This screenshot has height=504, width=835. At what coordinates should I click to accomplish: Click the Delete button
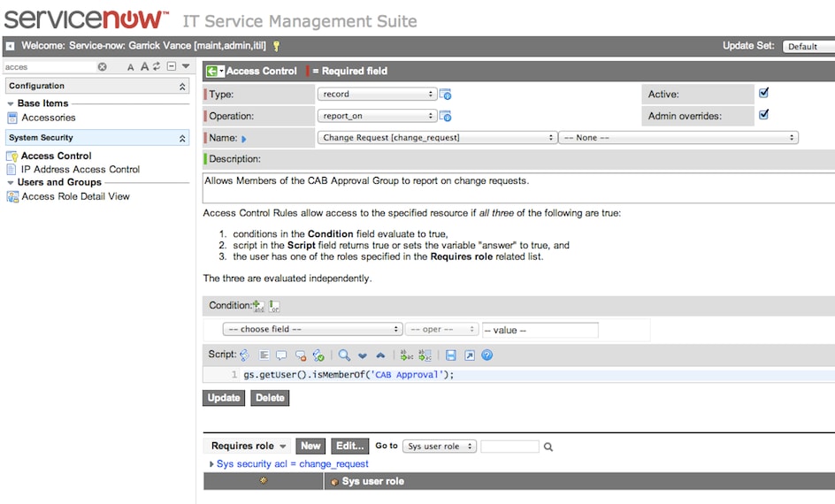coord(270,398)
